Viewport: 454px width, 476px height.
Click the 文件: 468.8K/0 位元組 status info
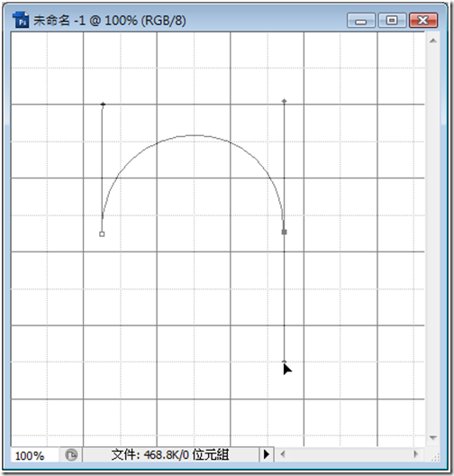(x=170, y=454)
